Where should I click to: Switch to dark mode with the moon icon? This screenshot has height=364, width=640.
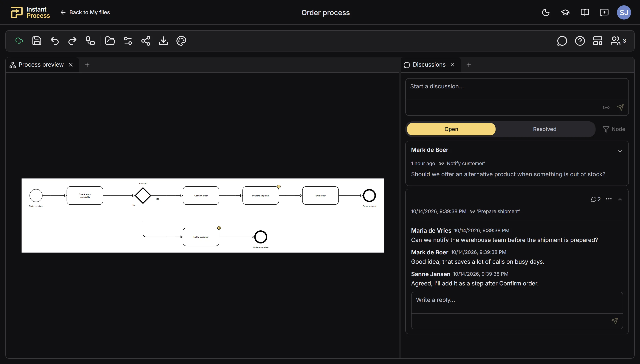(546, 12)
